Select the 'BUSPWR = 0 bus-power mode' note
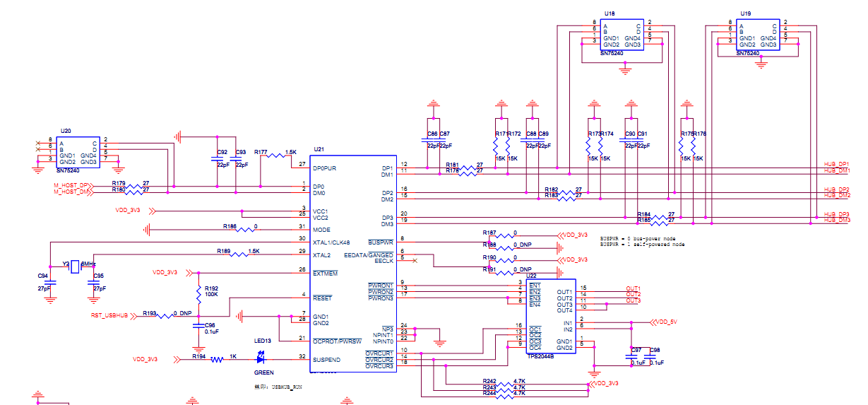This screenshot has width=868, height=405. click(639, 239)
